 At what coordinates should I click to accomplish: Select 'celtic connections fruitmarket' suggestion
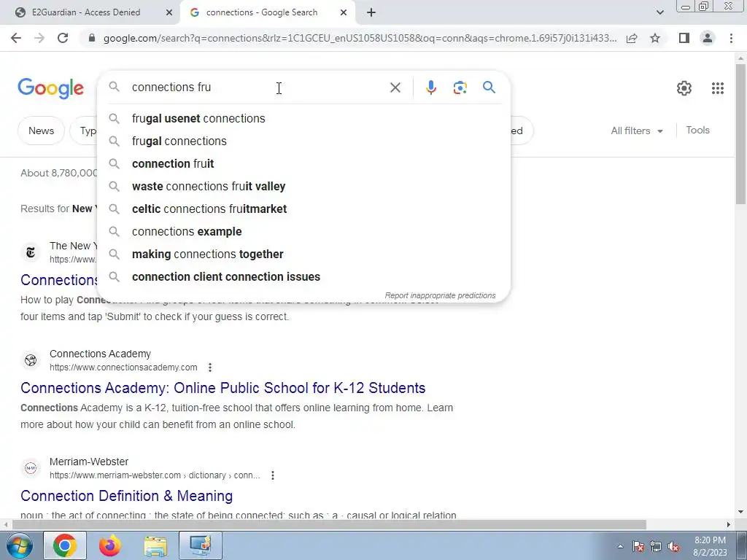[x=303, y=209]
